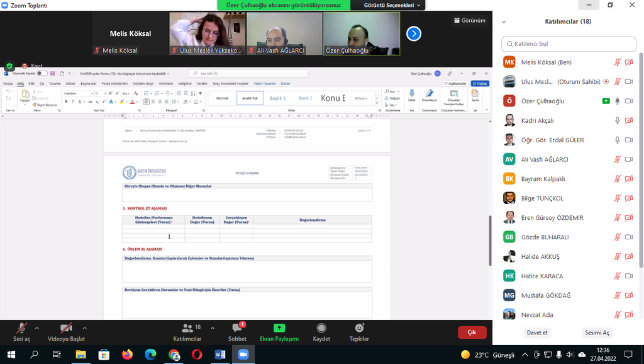The width and height of the screenshot is (644, 364).
Task: Unmute microphone with Sesi aç
Action: pyautogui.click(x=21, y=328)
